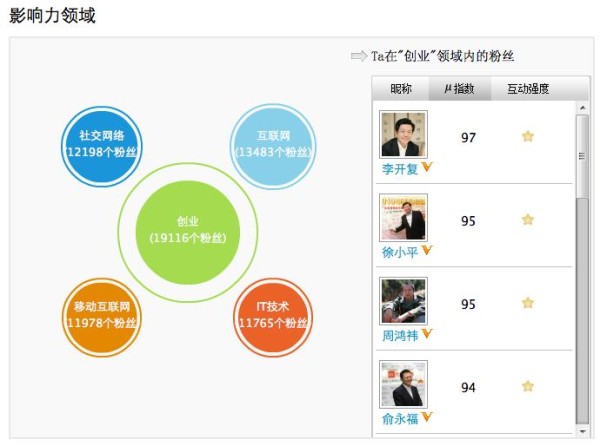Screen dimensions: 600x446
Task: Click the verified V badge beside 周鸿祎
Action: click(427, 334)
